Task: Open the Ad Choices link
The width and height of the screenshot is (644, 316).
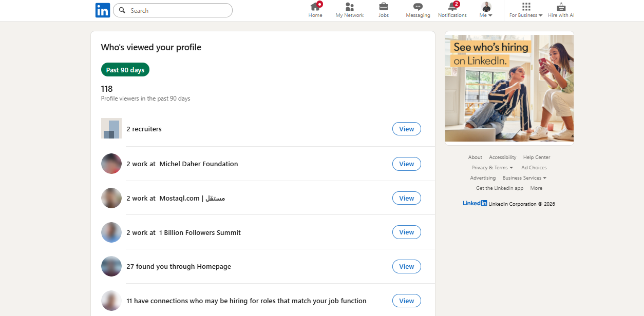Action: click(534, 167)
